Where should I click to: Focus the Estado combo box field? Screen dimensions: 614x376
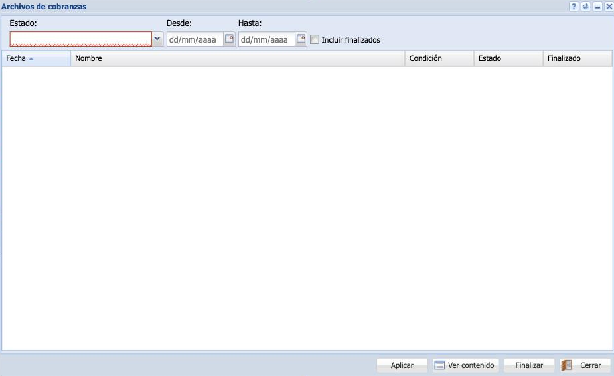click(81, 39)
